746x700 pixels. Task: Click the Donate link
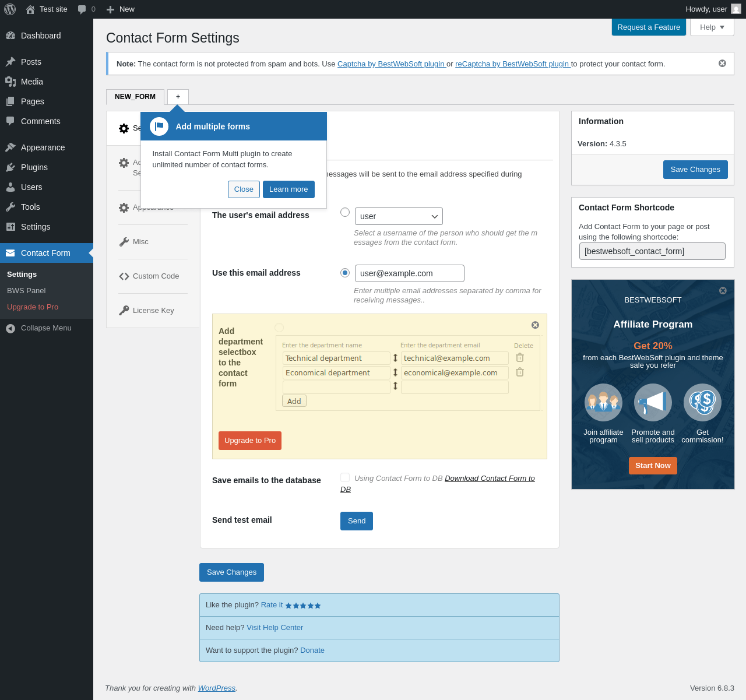[x=312, y=650]
